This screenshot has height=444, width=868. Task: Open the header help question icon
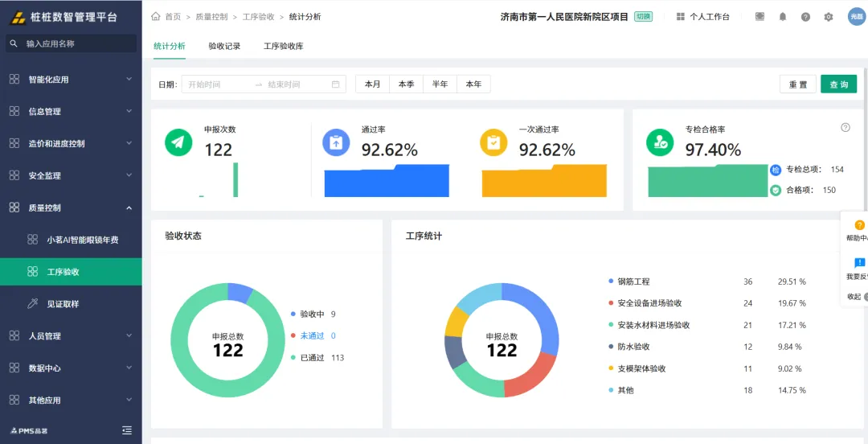coord(805,17)
